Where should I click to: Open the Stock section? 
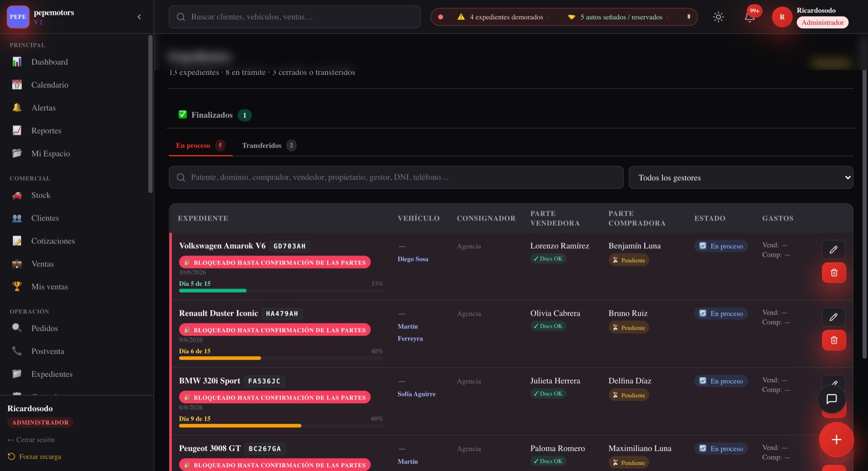pos(41,195)
